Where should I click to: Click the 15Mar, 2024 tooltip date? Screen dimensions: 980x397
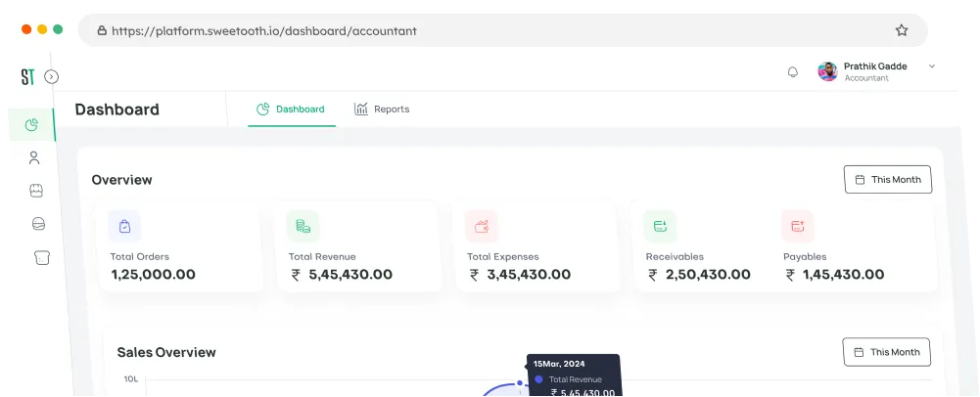pyautogui.click(x=559, y=364)
